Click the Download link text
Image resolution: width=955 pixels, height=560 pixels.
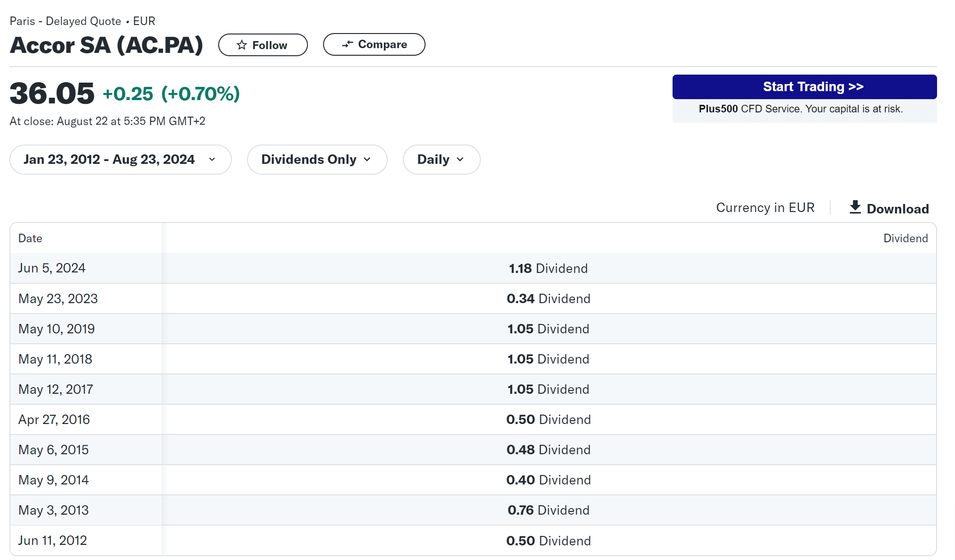point(898,209)
